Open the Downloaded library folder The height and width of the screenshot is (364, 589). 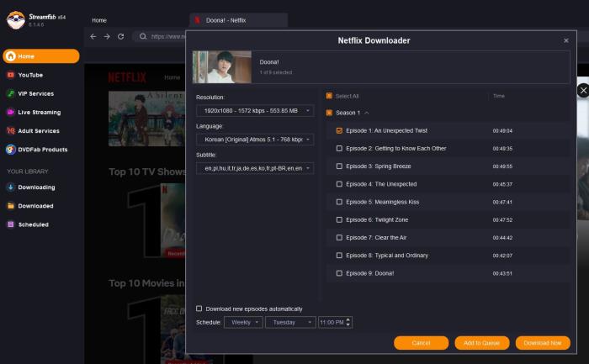pyautogui.click(x=35, y=205)
